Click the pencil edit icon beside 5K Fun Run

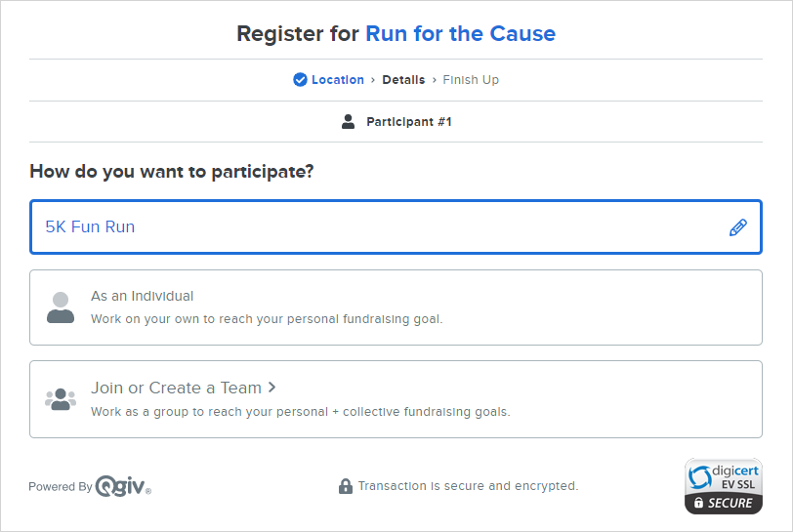[738, 227]
